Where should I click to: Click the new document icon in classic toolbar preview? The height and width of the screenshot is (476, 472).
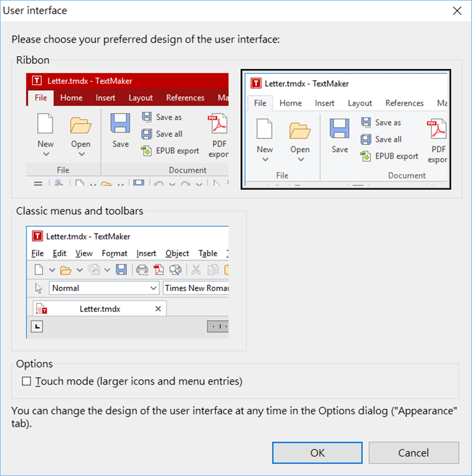[x=39, y=270]
